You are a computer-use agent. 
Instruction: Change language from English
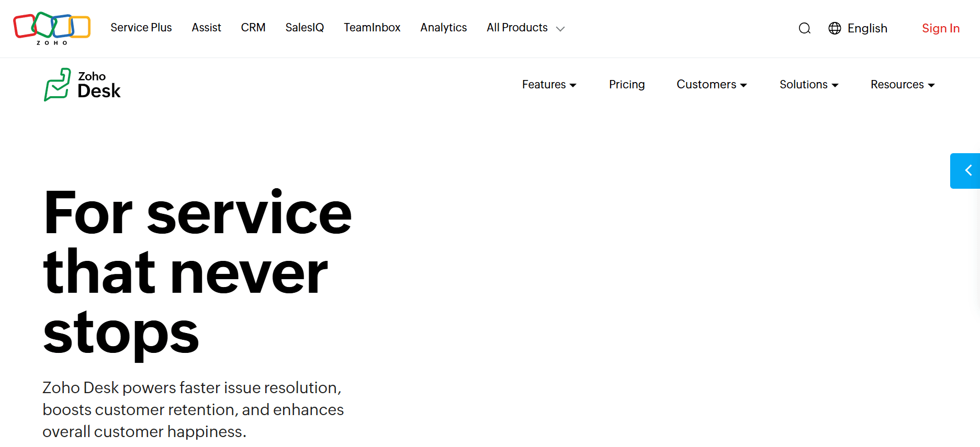867,28
